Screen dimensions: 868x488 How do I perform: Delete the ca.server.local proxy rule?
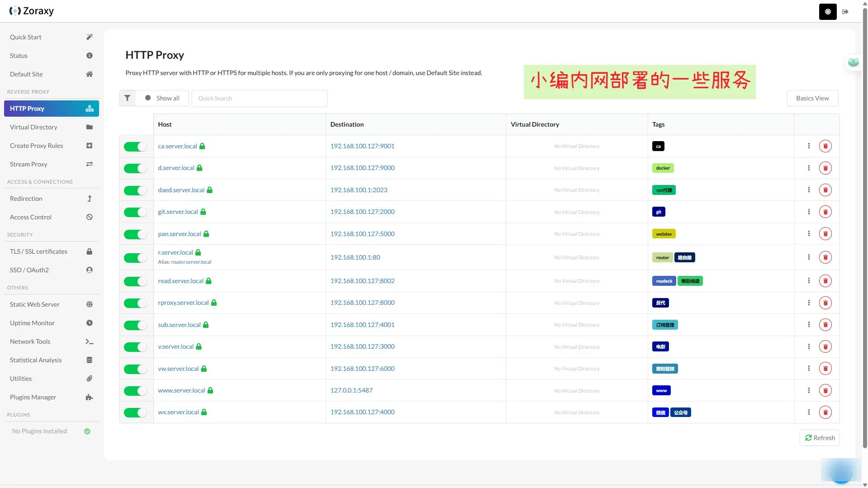tap(825, 146)
